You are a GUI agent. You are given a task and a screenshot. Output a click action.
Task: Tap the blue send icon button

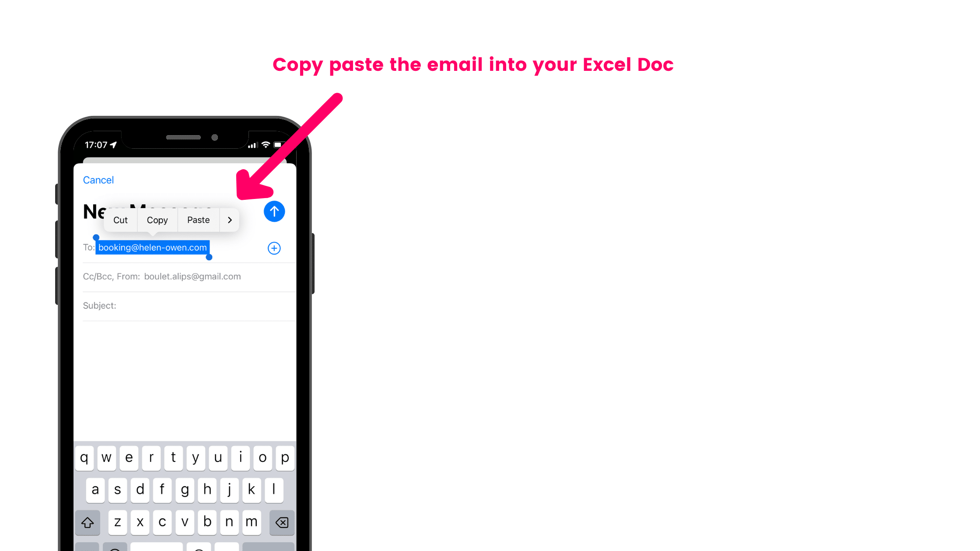274,211
